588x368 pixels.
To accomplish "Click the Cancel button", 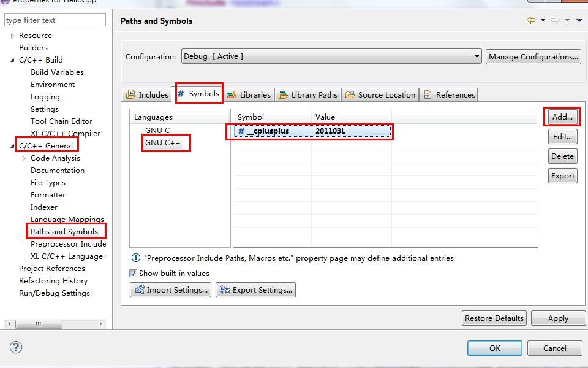I will click(555, 348).
